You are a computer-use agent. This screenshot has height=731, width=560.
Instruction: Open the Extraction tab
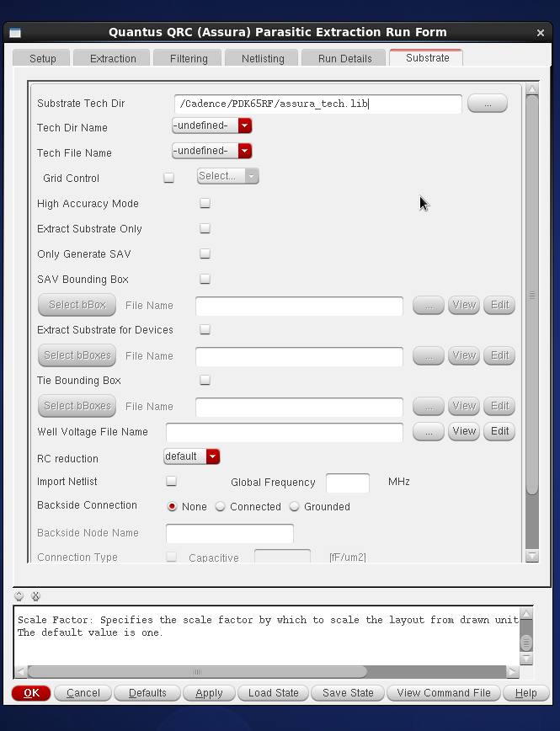(x=112, y=58)
